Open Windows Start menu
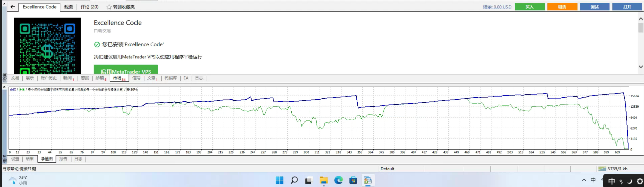644x187 pixels. 279,180
